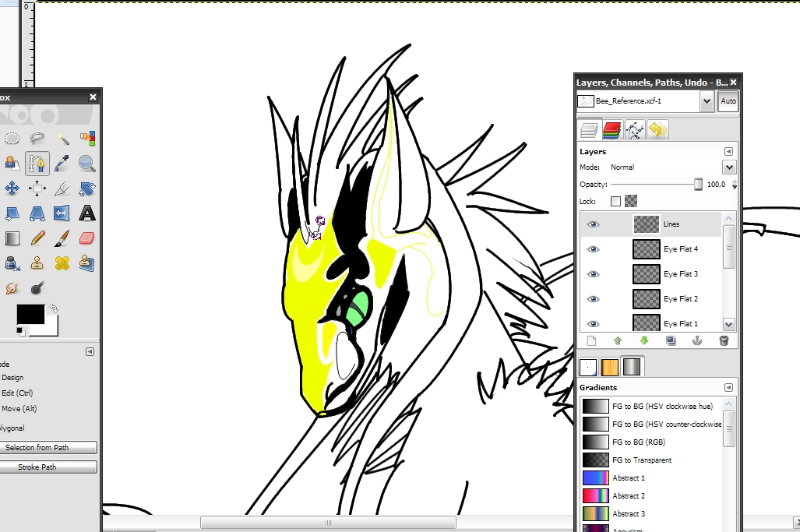Select the Select by Color tool

[x=87, y=138]
